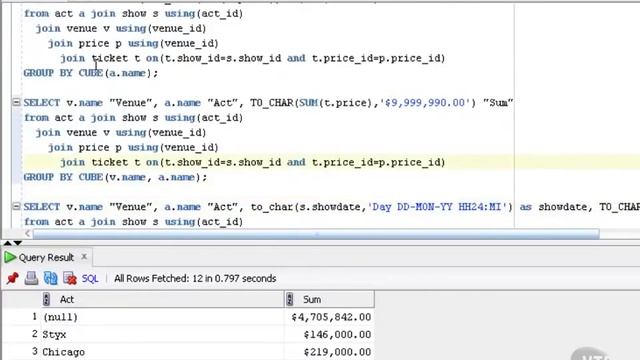This screenshot has height=360, width=640.
Task: Click the panel collapse arrows above Query Result
Action: (12, 243)
